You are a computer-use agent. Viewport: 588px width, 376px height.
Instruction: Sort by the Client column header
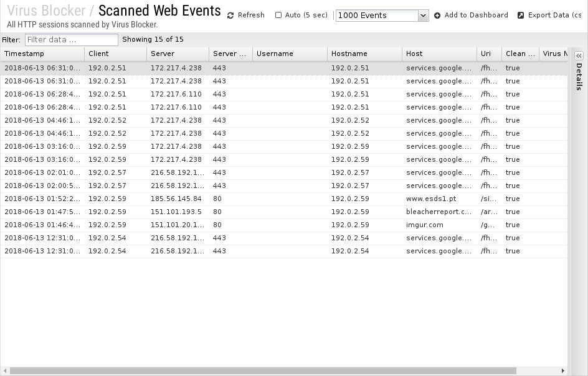(x=115, y=54)
